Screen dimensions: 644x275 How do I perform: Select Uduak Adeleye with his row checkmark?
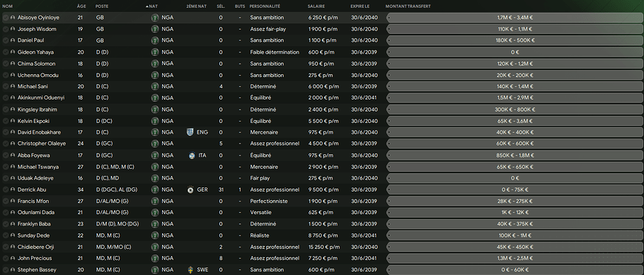tap(6, 178)
